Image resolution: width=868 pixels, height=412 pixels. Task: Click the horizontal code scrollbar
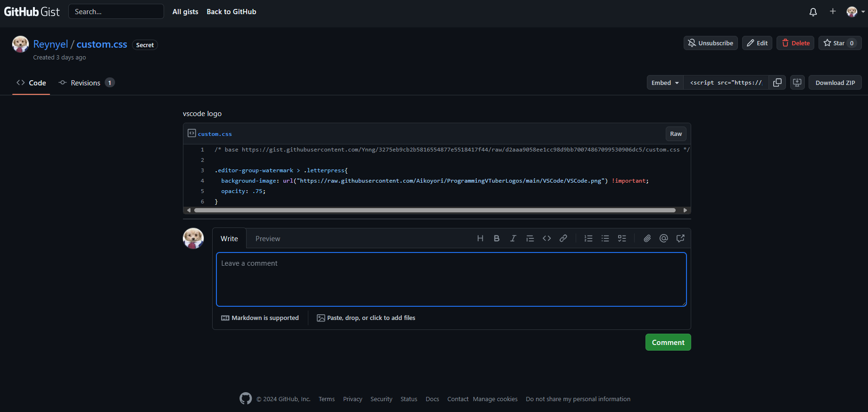pos(435,210)
